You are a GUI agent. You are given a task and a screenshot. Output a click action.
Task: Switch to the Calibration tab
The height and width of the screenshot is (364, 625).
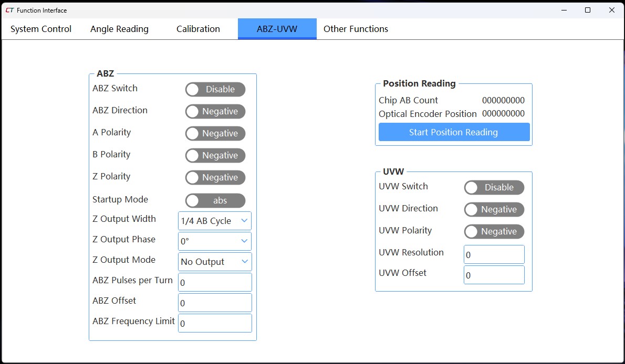tap(198, 29)
